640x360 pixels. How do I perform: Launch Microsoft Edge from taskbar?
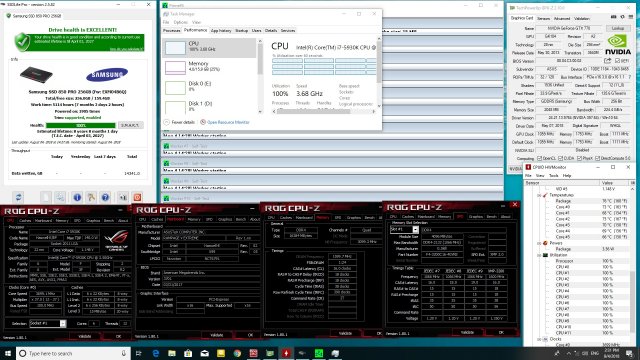156,353
